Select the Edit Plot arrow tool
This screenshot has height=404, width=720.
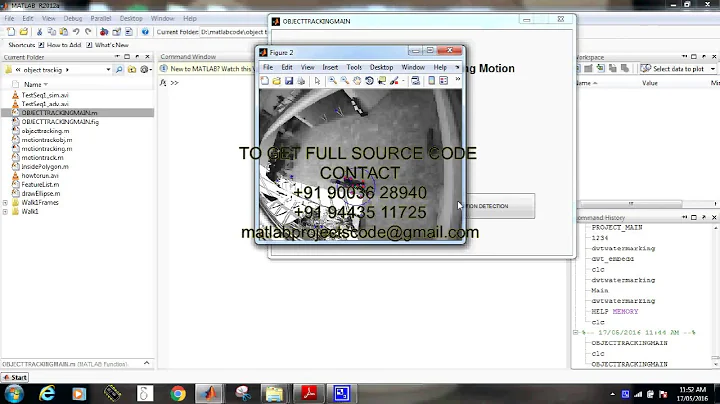317,81
